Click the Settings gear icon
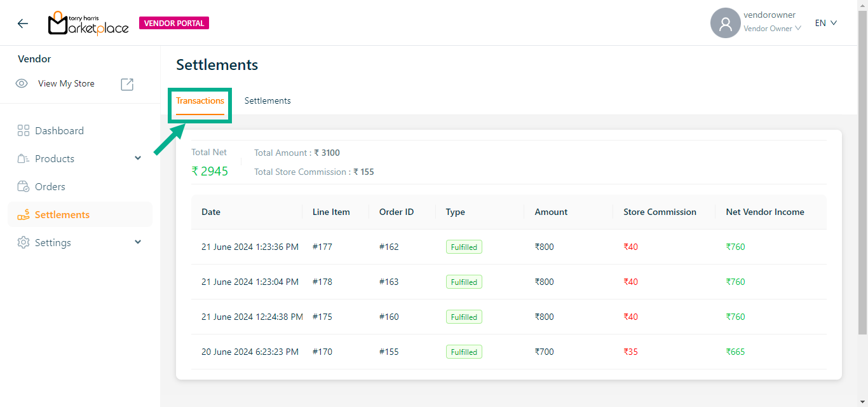Screen dimensions: 868x407 point(24,243)
